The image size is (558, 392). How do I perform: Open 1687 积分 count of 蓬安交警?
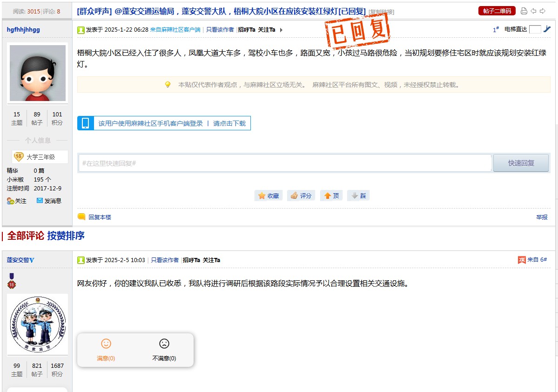coord(57,370)
